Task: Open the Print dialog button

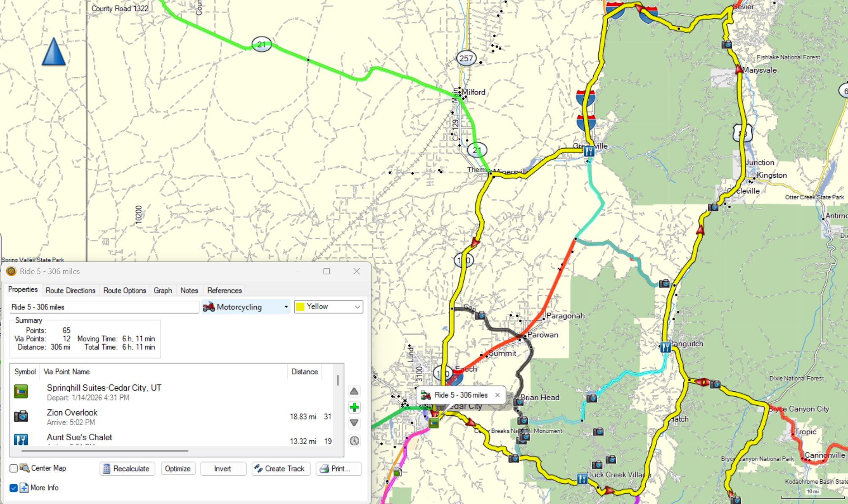Action: coord(338,469)
